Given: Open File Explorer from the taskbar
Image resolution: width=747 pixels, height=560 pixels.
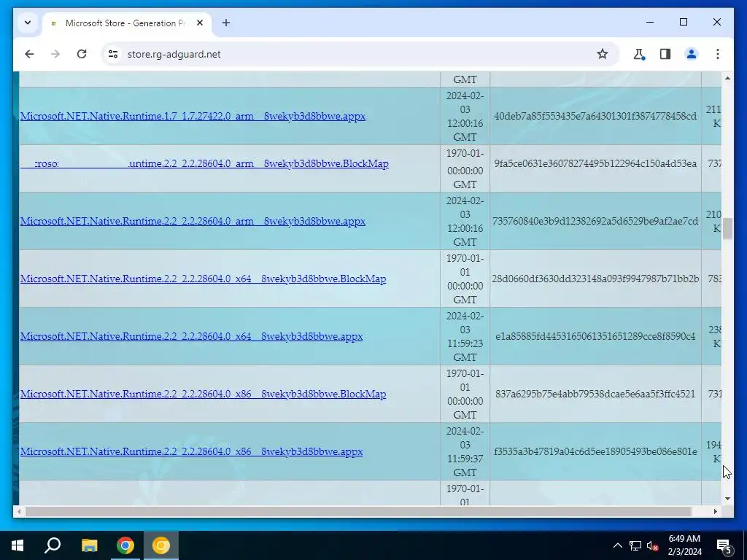Looking at the screenshot, I should [89, 545].
